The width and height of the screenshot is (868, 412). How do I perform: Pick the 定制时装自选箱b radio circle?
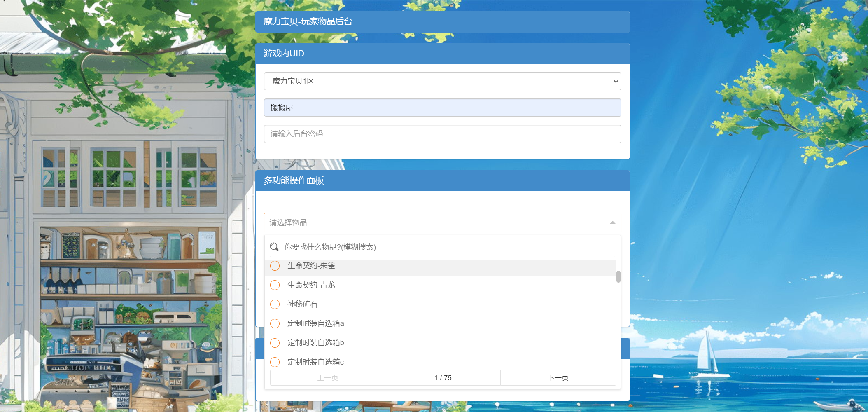(275, 343)
